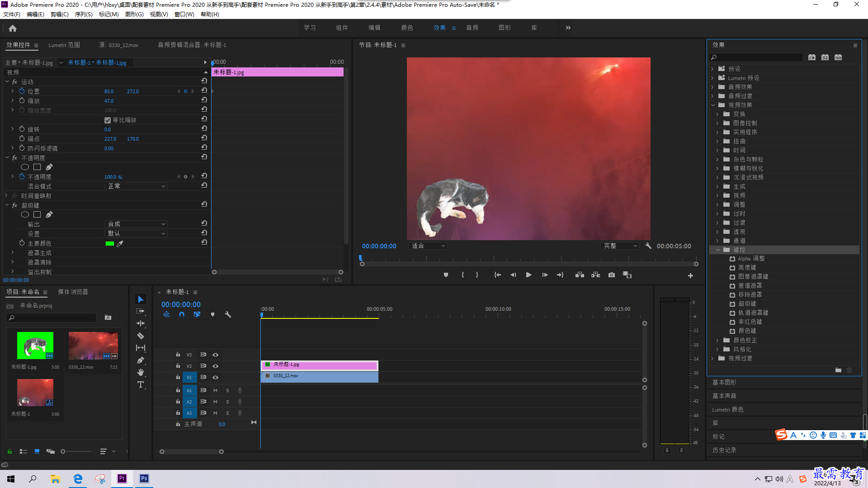Image resolution: width=868 pixels, height=488 pixels.
Task: Click the Add Marker button in the program monitor
Action: 446,275
